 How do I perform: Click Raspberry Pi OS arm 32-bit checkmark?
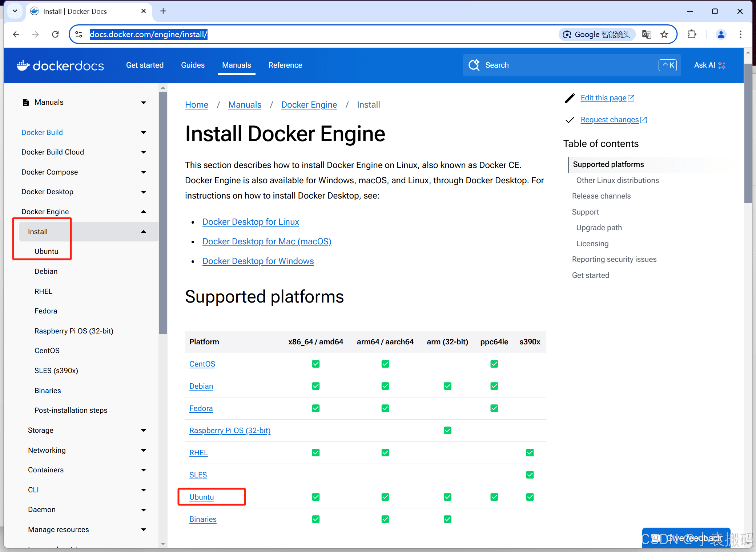[x=447, y=430]
